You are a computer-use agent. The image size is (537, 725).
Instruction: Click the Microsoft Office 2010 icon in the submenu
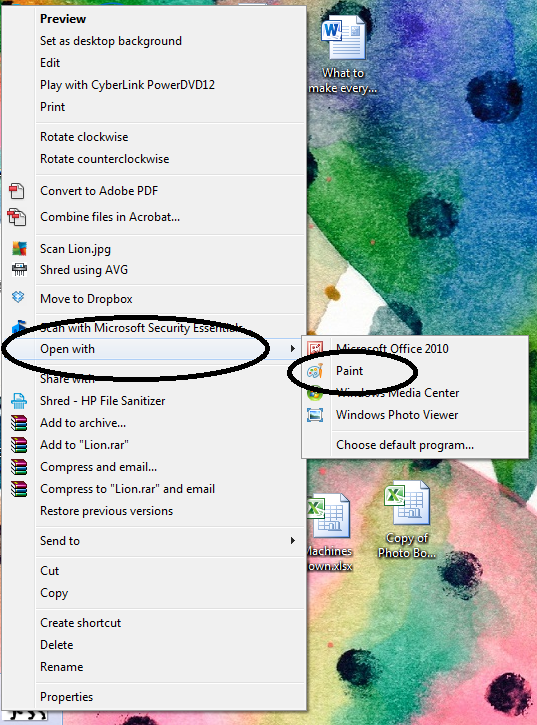(315, 349)
